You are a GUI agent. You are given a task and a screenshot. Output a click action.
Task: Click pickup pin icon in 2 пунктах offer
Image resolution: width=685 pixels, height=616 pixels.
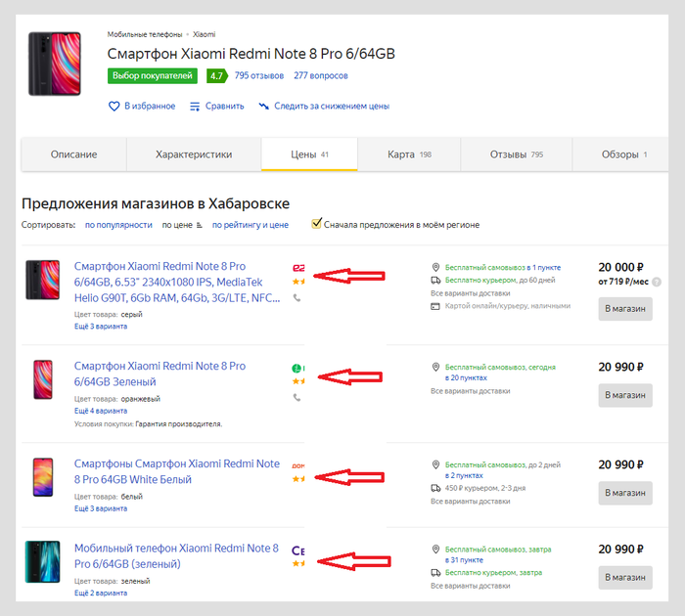435,465
